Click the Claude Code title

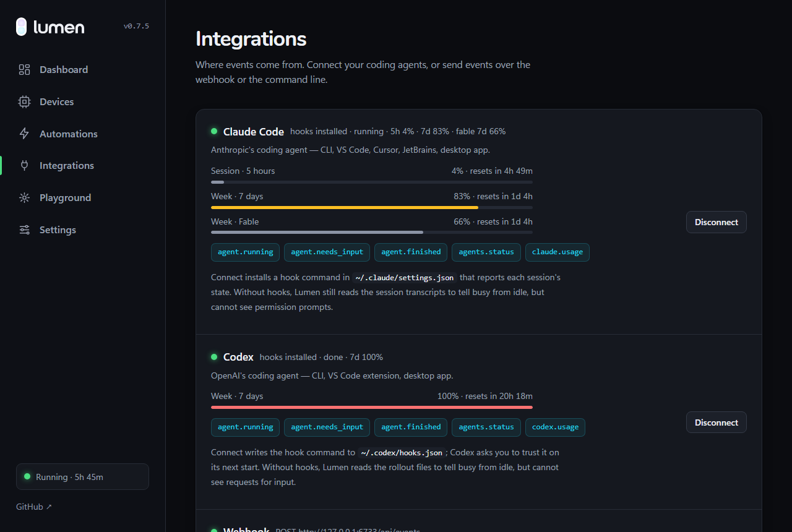(x=254, y=132)
